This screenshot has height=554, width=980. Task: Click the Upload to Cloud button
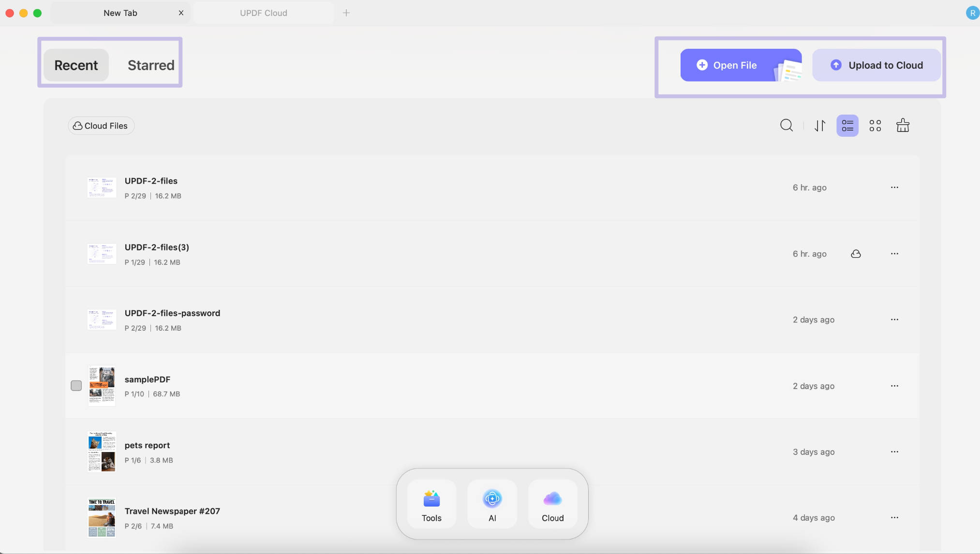tap(876, 65)
